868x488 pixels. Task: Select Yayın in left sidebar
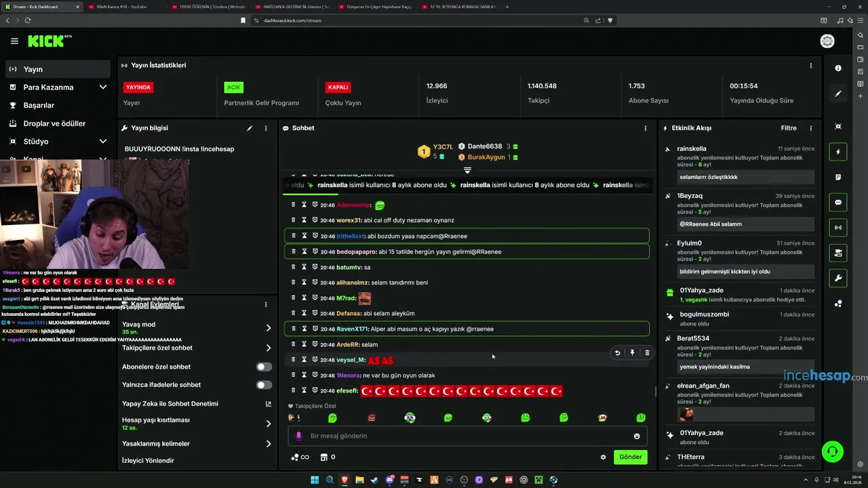tap(58, 69)
